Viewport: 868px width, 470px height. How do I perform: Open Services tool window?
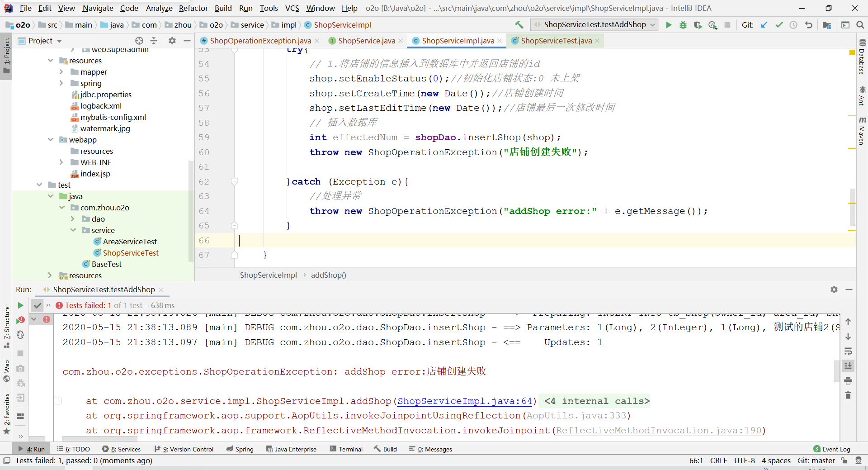pyautogui.click(x=121, y=449)
